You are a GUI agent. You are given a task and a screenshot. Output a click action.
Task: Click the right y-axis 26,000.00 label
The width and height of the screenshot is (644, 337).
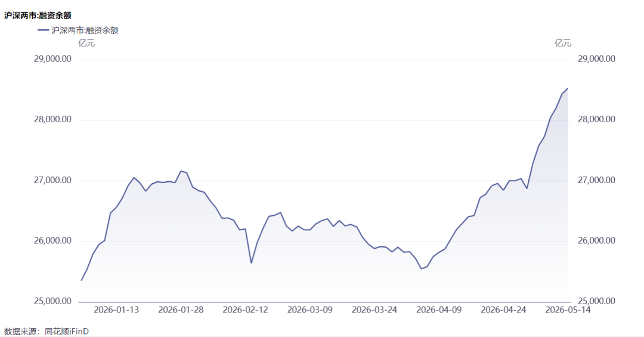click(x=596, y=241)
